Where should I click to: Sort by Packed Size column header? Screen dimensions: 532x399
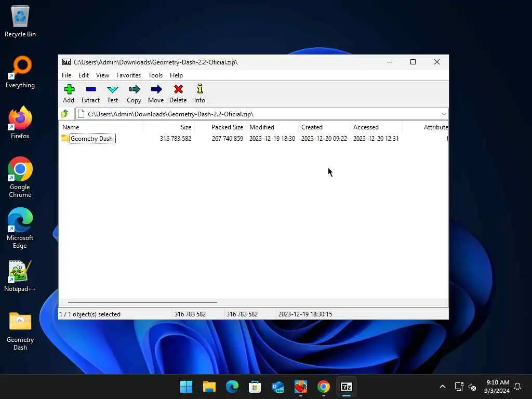click(x=220, y=127)
